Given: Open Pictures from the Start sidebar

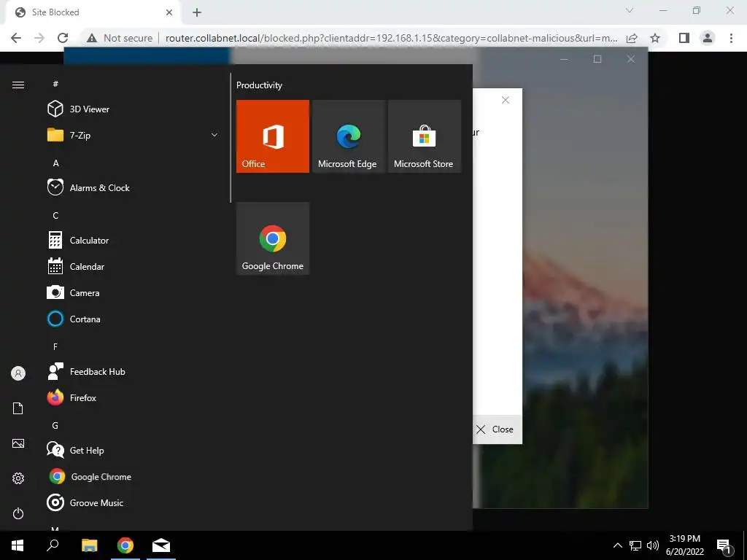Looking at the screenshot, I should [18, 443].
